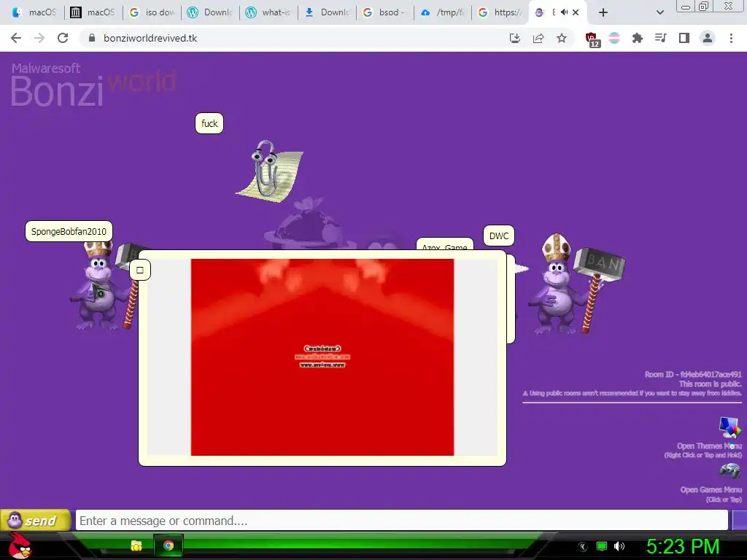
Task: Click the red video in the popup
Action: [322, 357]
